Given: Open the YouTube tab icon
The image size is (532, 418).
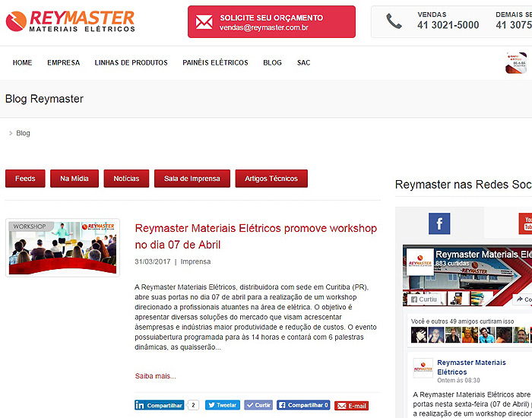Looking at the screenshot, I should click(525, 223).
